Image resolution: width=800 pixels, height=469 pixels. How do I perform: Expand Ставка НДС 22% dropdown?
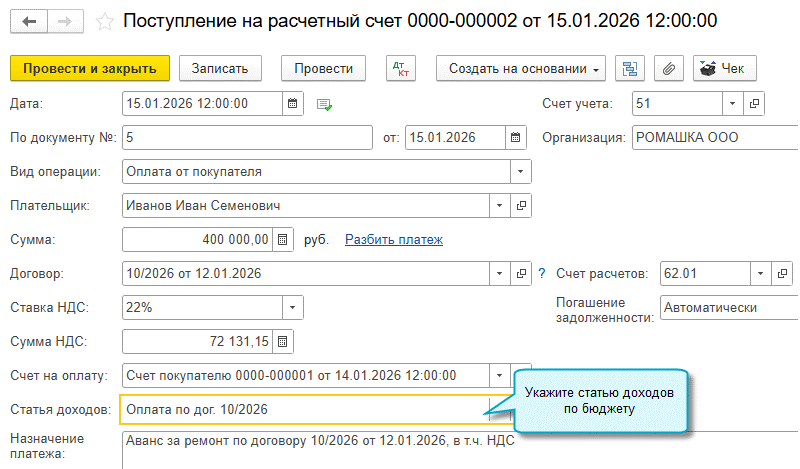click(293, 308)
